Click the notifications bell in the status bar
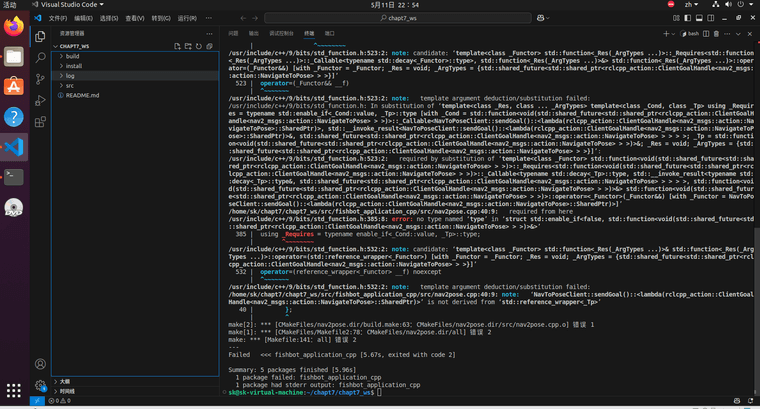The height and width of the screenshot is (409, 760). click(x=750, y=401)
